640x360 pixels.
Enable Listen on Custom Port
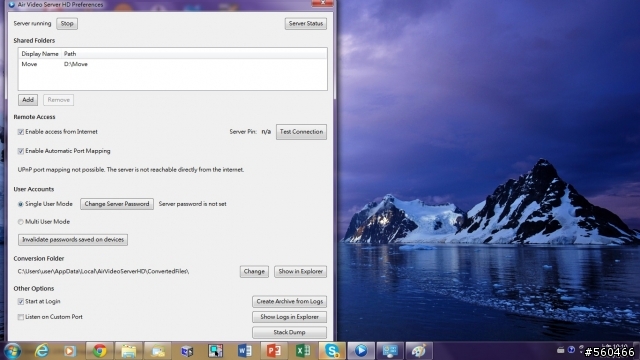pos(20,317)
